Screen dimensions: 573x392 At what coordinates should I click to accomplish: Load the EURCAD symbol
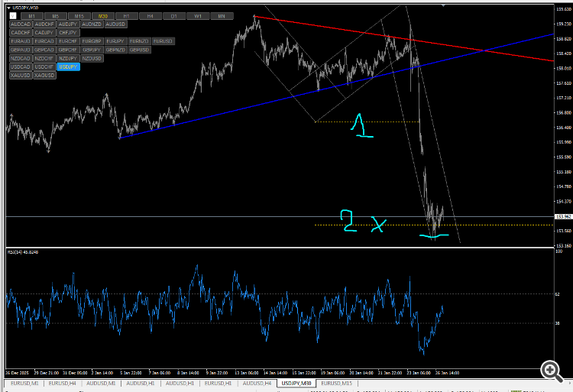pos(44,41)
